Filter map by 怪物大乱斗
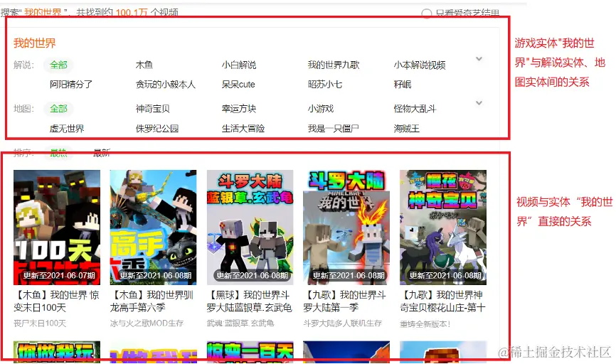This screenshot has height=364, width=616. [415, 108]
